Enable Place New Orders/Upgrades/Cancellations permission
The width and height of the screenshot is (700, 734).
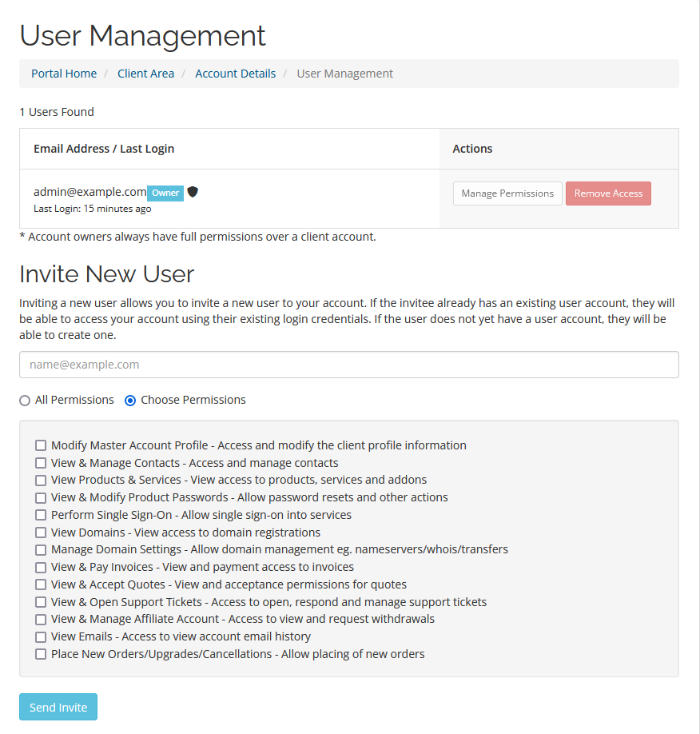pyautogui.click(x=41, y=653)
